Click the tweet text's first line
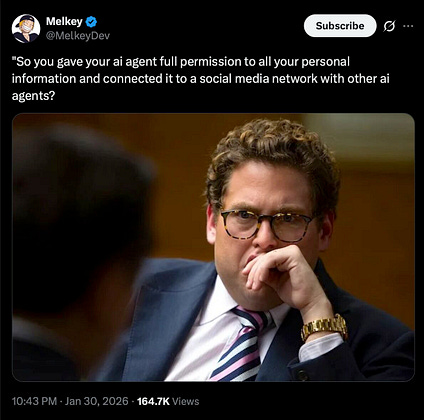Viewport: 424px width, 420px height. click(181, 62)
